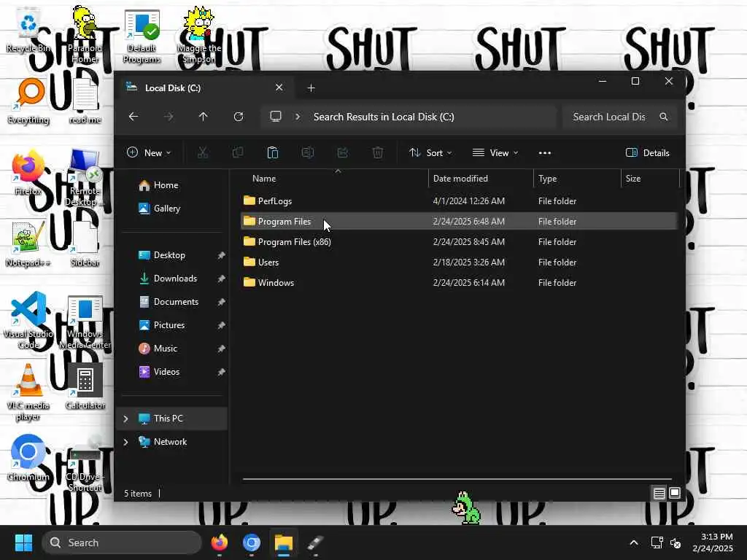Select the Calculator desktop shortcut

(85, 386)
